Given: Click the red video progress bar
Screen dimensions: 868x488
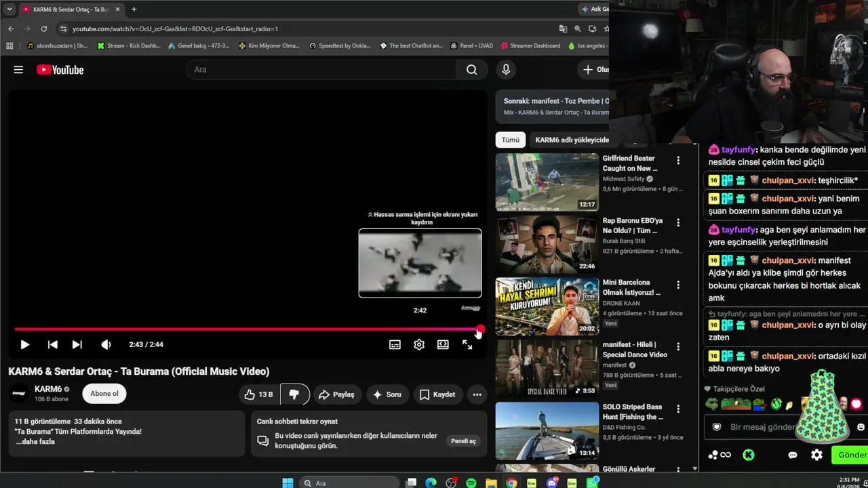Looking at the screenshot, I should pos(247,329).
